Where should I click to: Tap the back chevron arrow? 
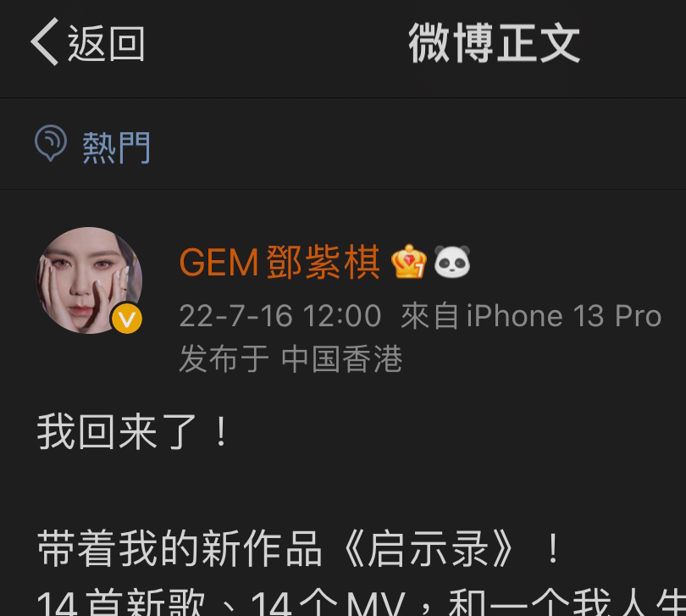(x=44, y=42)
